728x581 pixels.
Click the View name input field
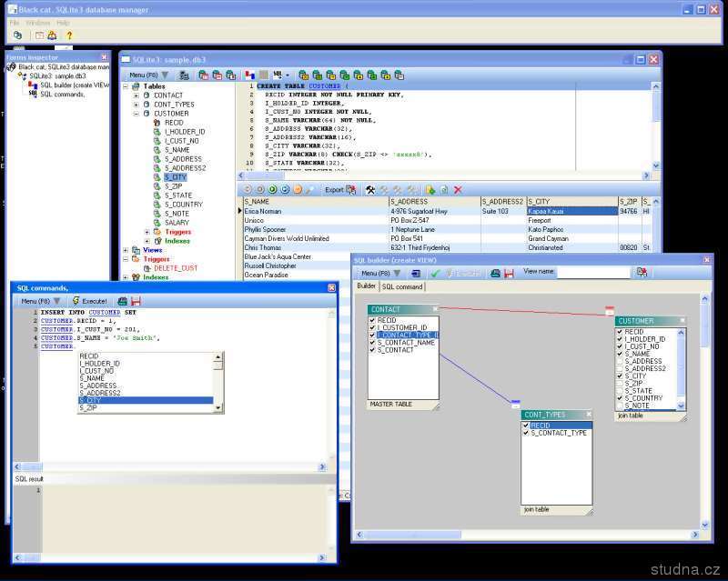593,273
